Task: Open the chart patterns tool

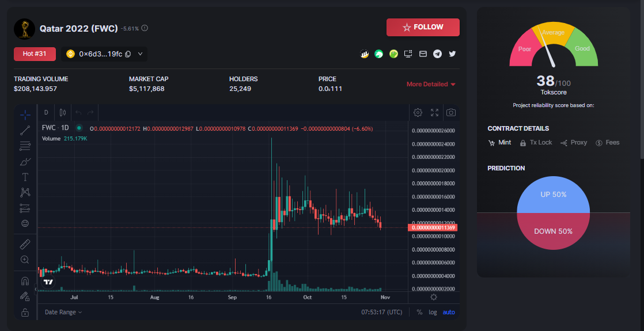Action: 25,192
